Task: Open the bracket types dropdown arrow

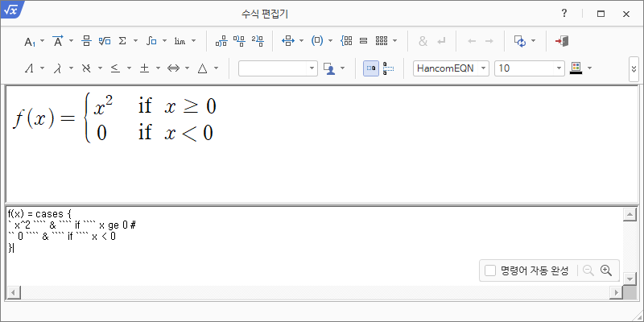Action: [x=330, y=41]
